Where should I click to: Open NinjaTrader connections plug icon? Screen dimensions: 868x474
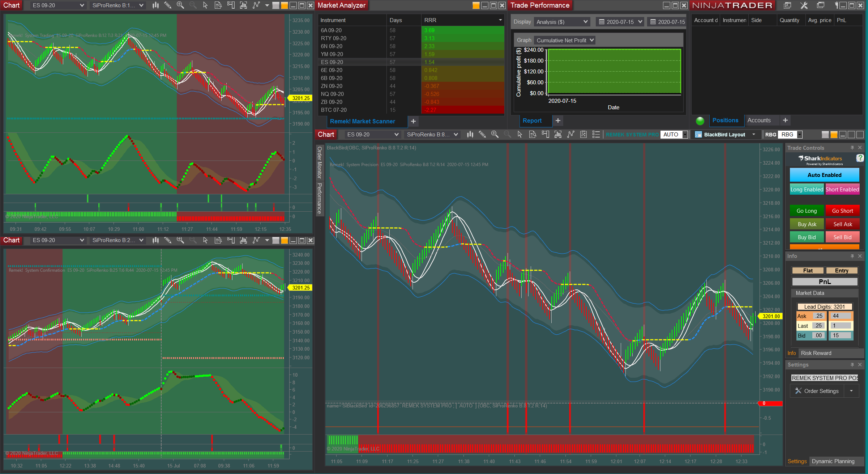(x=837, y=5)
